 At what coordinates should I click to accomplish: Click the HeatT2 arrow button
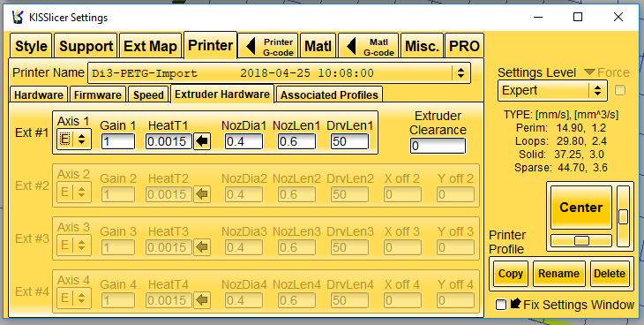click(202, 194)
